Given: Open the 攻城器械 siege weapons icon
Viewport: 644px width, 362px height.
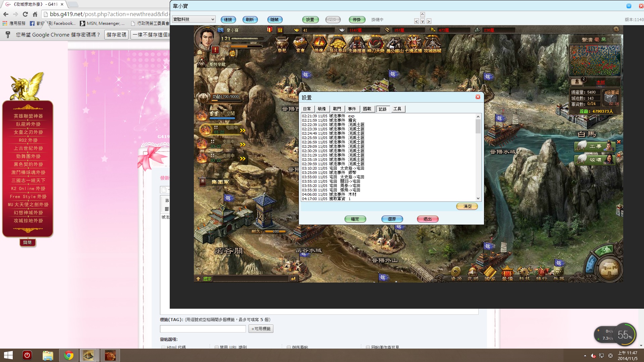Looking at the screenshot, I should pos(432,44).
